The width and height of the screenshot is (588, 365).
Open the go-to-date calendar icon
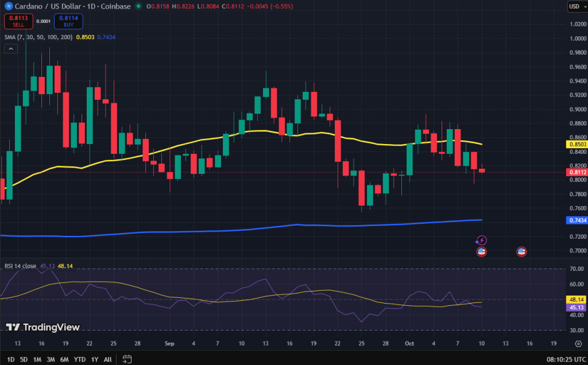pos(127,359)
